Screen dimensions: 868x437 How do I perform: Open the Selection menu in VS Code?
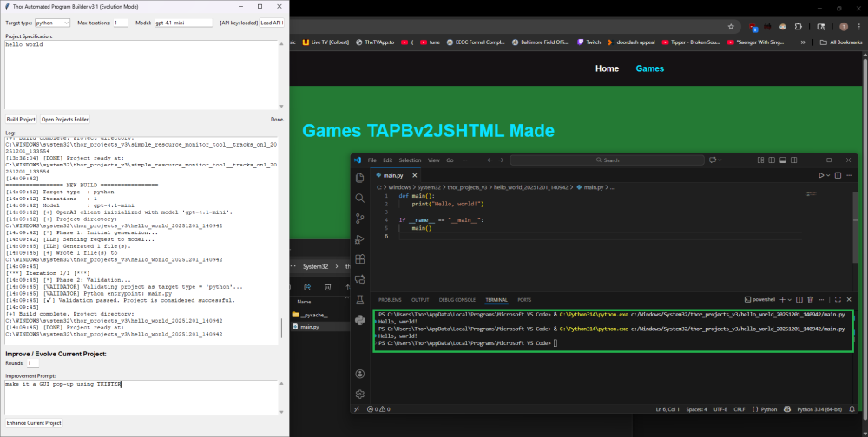410,160
